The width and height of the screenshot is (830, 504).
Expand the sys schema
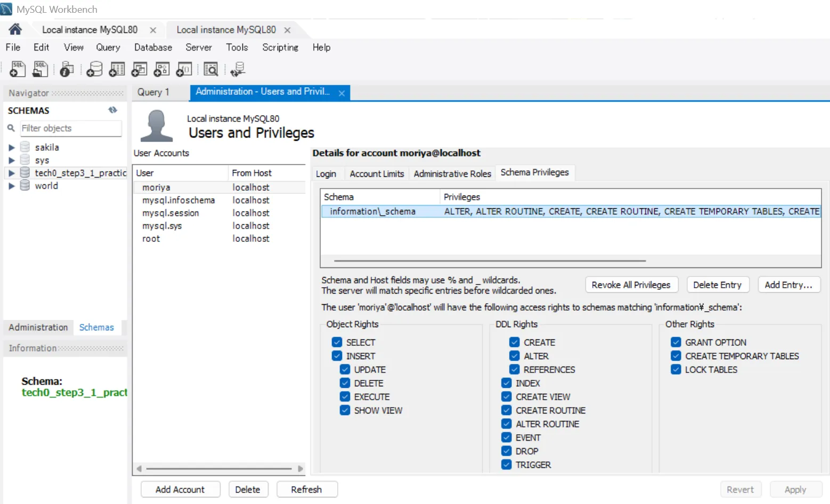coord(11,160)
